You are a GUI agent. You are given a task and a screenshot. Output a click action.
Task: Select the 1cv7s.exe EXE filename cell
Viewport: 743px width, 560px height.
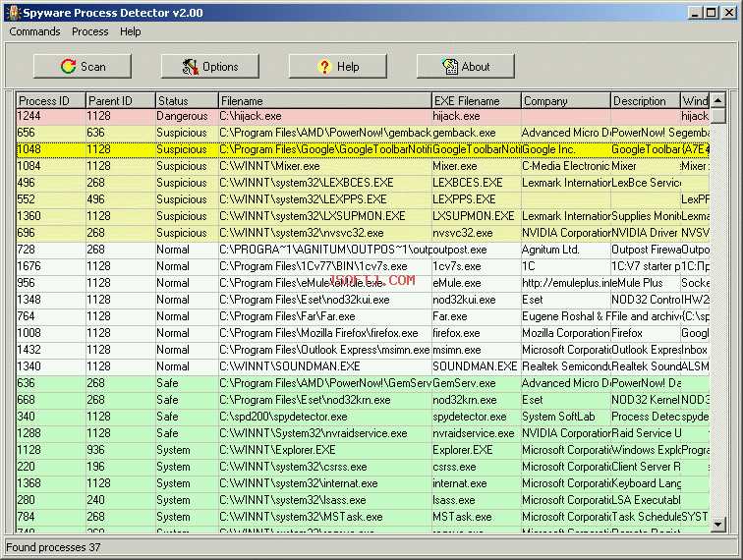coord(477,266)
